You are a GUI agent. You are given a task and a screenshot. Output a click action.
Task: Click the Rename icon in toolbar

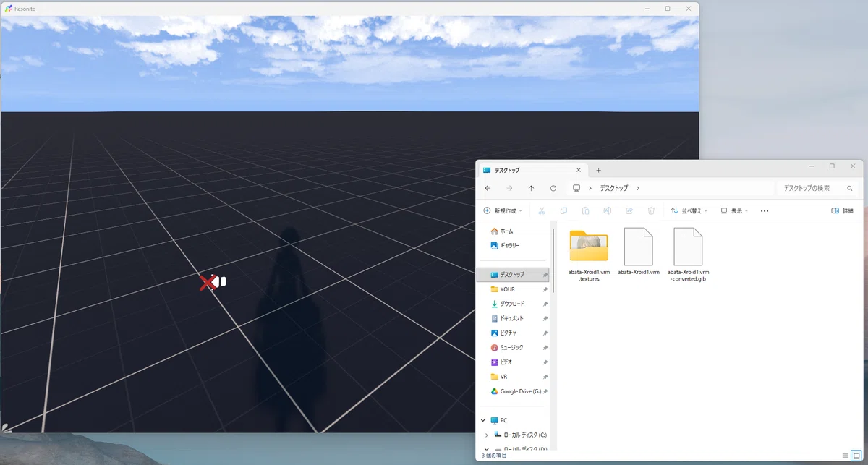point(608,210)
